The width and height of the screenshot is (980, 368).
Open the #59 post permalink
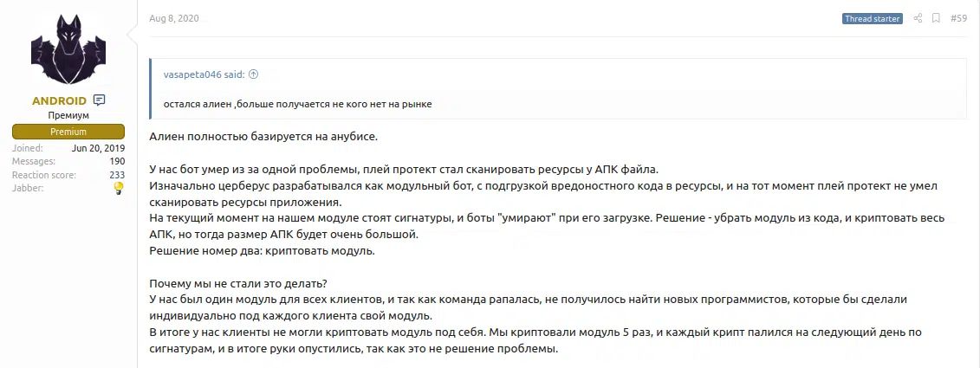958,18
